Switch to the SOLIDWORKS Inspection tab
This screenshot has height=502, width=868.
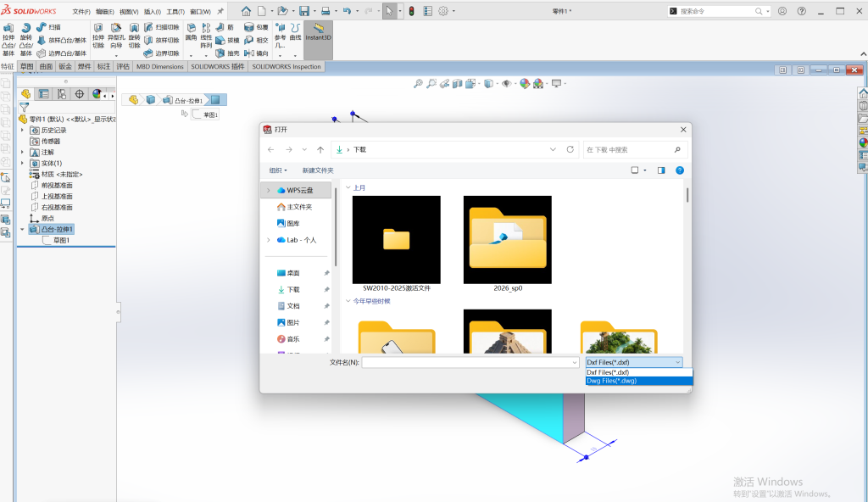point(287,66)
